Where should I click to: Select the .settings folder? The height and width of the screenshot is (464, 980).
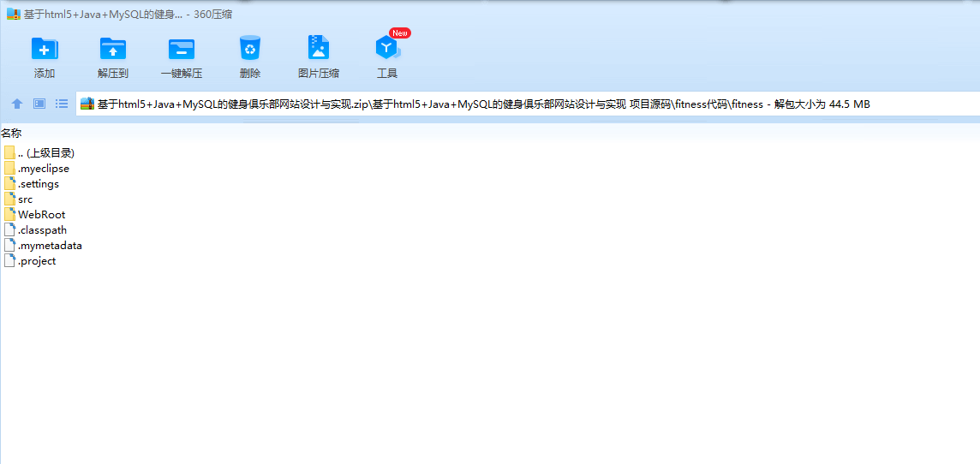[x=31, y=184]
